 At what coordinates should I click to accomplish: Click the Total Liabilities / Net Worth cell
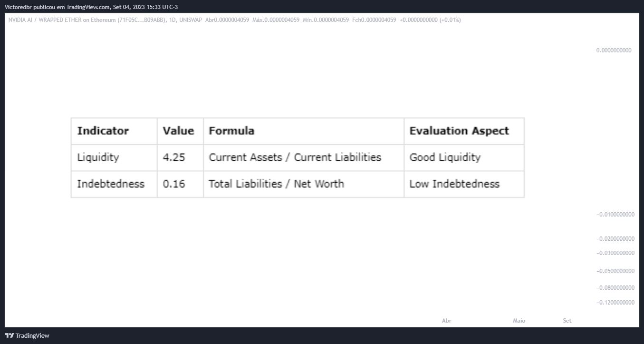pos(276,184)
